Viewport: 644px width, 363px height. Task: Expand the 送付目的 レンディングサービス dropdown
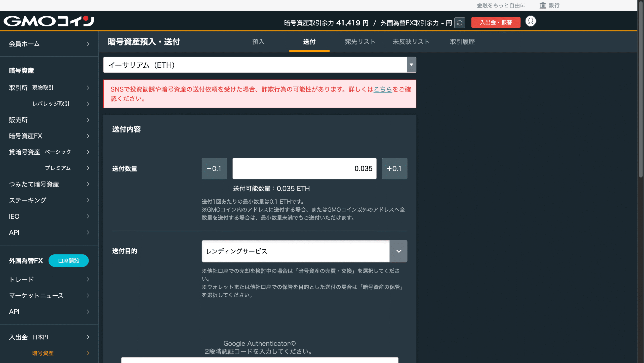pos(398,251)
